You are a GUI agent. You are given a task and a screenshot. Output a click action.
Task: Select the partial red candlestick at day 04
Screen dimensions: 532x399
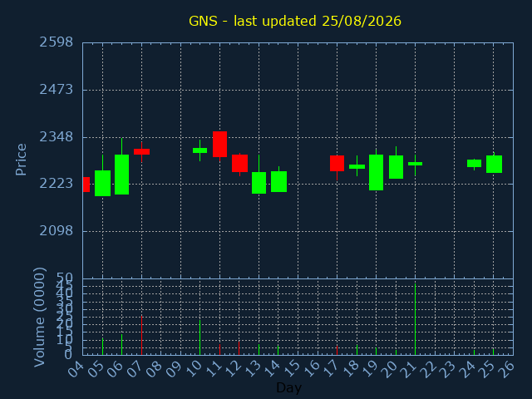(x=86, y=185)
